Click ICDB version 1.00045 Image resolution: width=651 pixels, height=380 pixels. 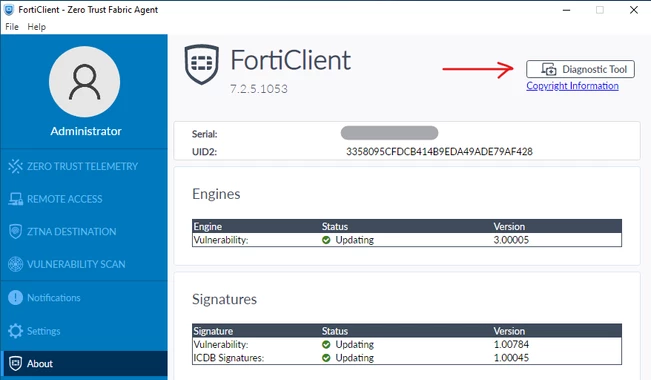[x=511, y=358]
